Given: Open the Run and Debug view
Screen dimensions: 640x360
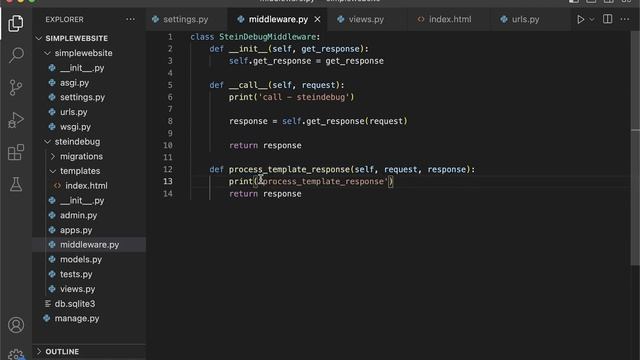Looking at the screenshot, I should click(16, 120).
